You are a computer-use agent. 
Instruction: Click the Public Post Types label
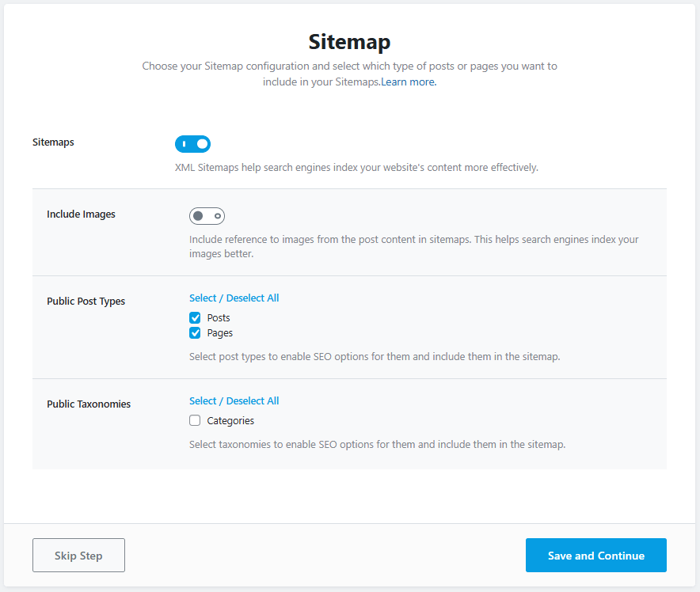click(86, 301)
